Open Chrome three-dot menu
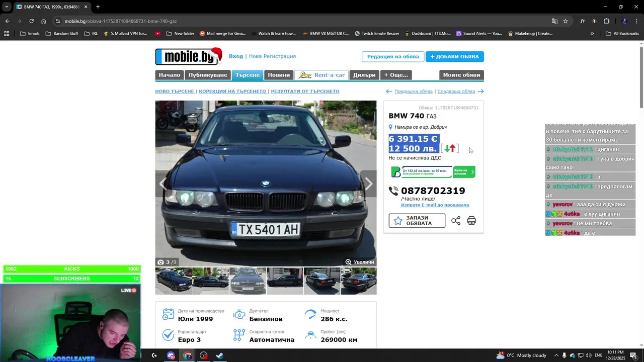644x362 pixels. click(637, 21)
